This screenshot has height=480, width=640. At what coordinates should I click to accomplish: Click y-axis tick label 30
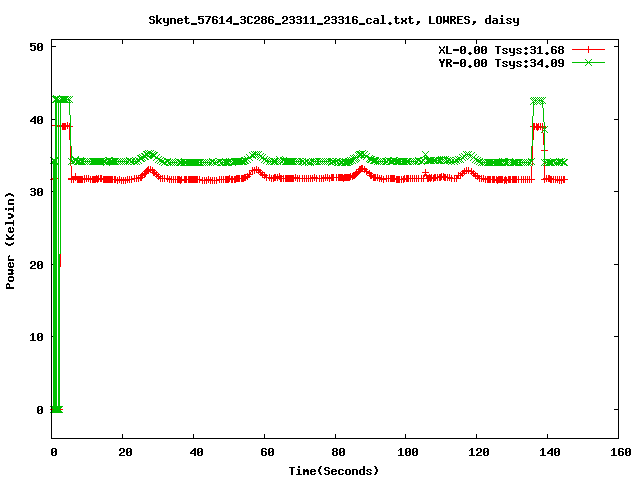(x=37, y=192)
